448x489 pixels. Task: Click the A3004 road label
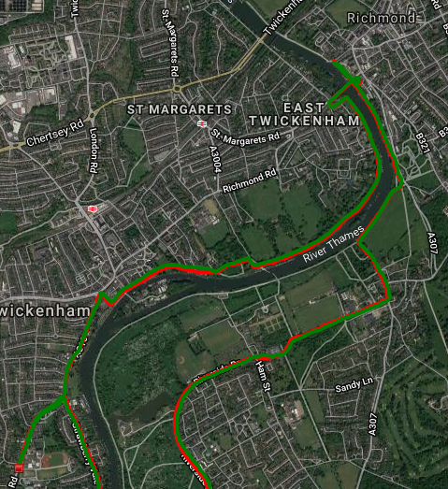click(x=215, y=159)
